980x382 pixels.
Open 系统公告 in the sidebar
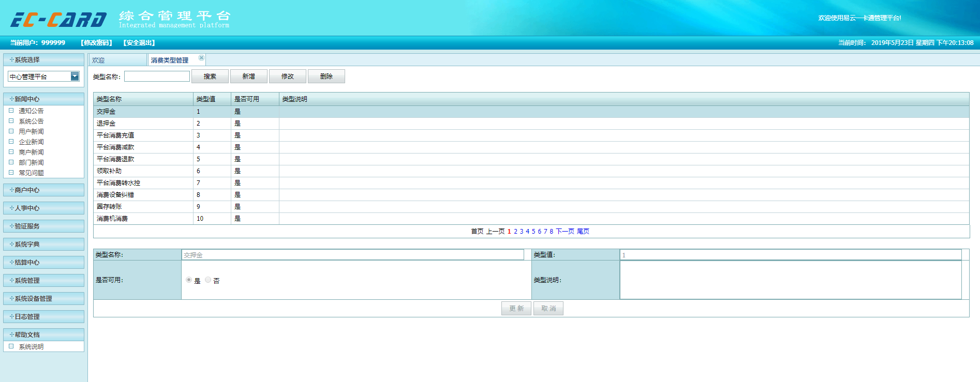(x=31, y=121)
